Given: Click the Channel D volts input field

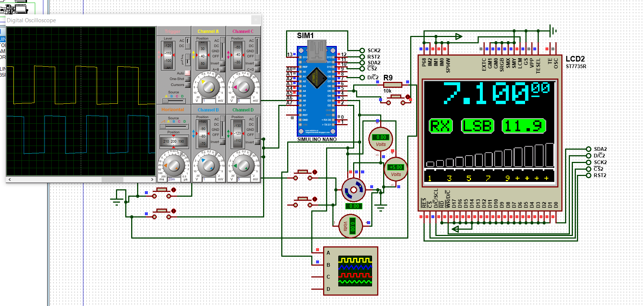Looking at the screenshot, I should (x=243, y=179).
